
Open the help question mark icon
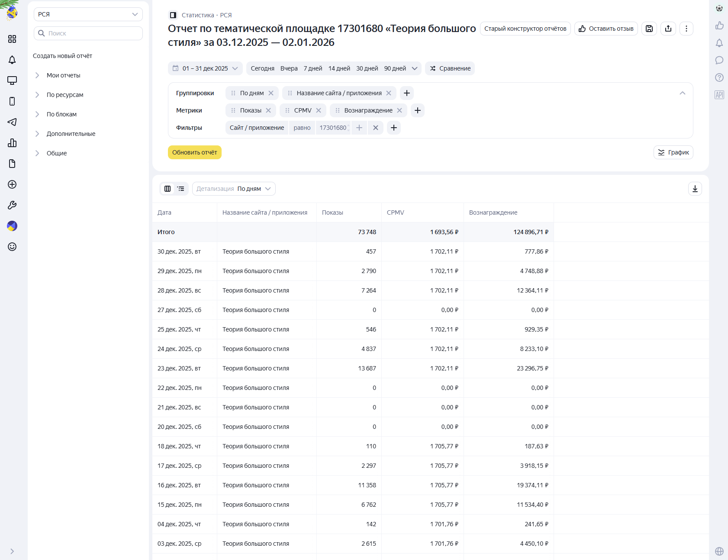coord(719,77)
